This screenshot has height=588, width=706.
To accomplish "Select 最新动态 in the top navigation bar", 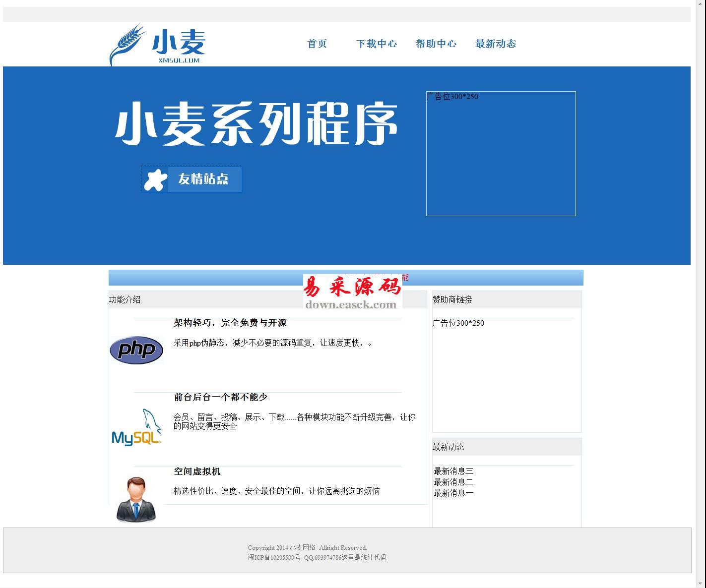I will tap(496, 44).
